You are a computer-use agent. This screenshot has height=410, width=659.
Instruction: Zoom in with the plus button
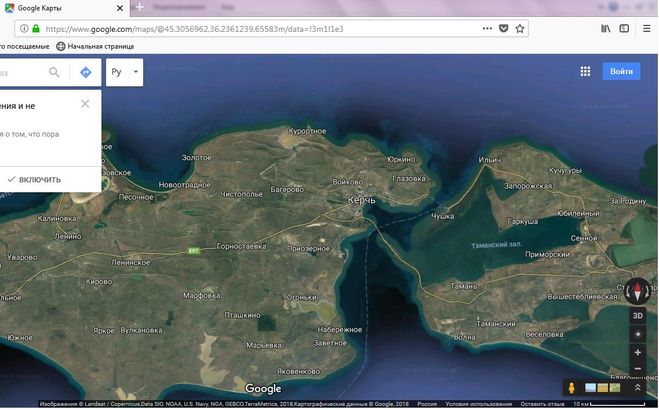click(637, 353)
